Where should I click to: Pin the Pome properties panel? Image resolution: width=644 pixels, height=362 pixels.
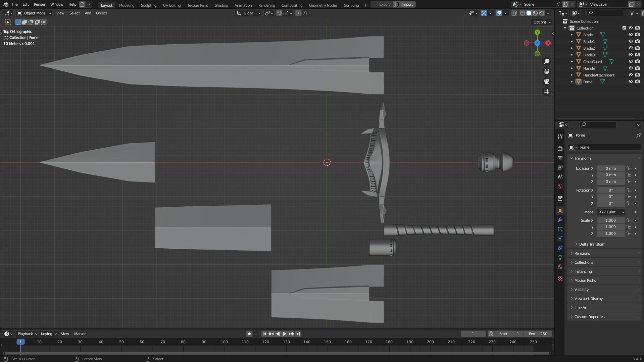click(x=638, y=135)
